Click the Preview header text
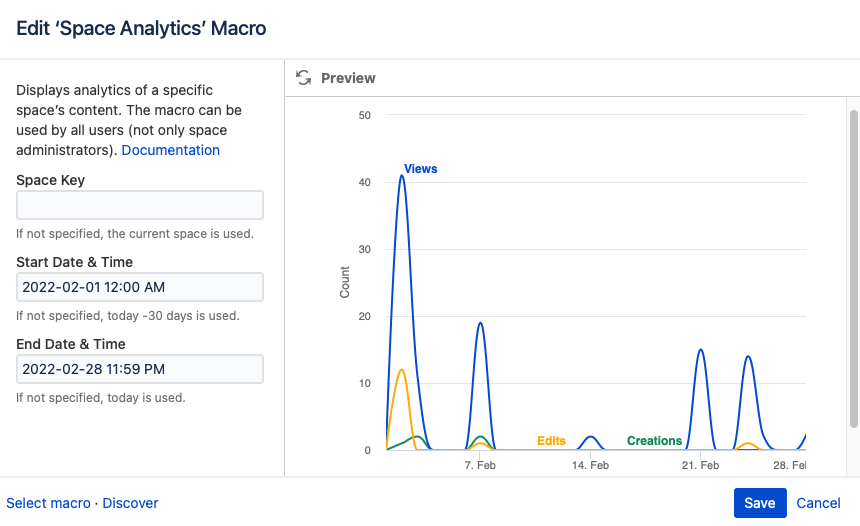Viewport: 860px width, 526px height. pos(348,78)
